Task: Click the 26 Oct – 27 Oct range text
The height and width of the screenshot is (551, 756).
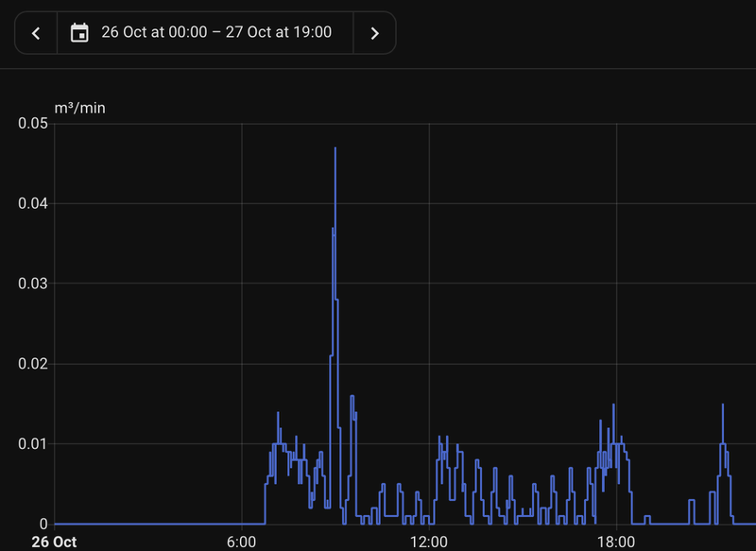Action: (216, 32)
